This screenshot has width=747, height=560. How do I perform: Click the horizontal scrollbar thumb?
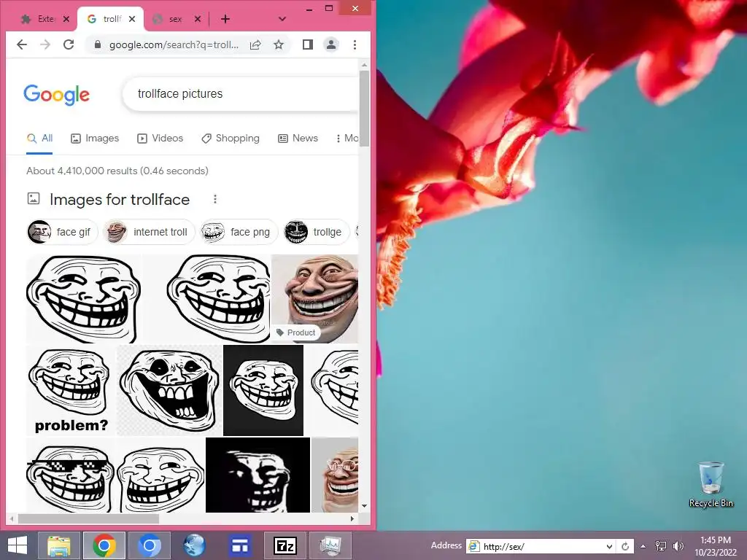click(88, 518)
